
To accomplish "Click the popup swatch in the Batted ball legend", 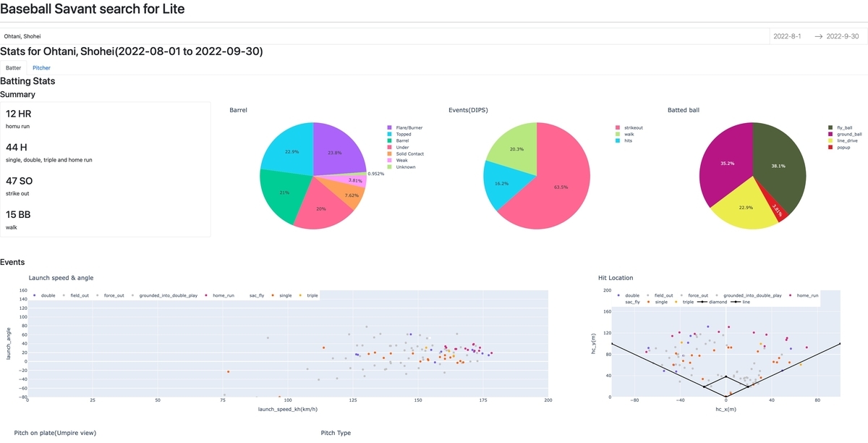I will point(830,147).
